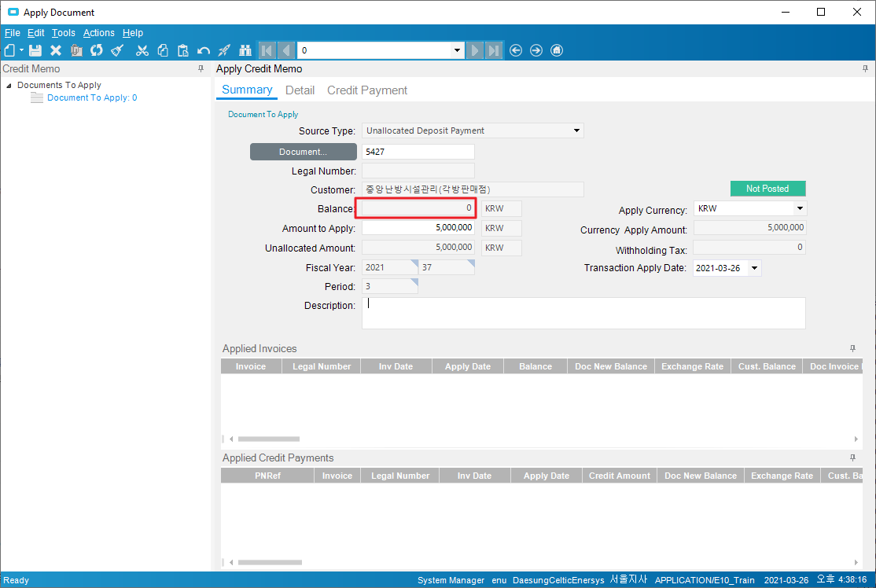Image resolution: width=876 pixels, height=588 pixels.
Task: Select the Cut scissors icon
Action: [142, 50]
